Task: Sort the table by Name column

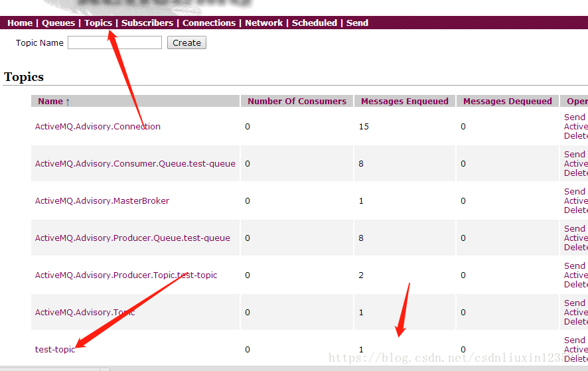Action: pyautogui.click(x=50, y=102)
